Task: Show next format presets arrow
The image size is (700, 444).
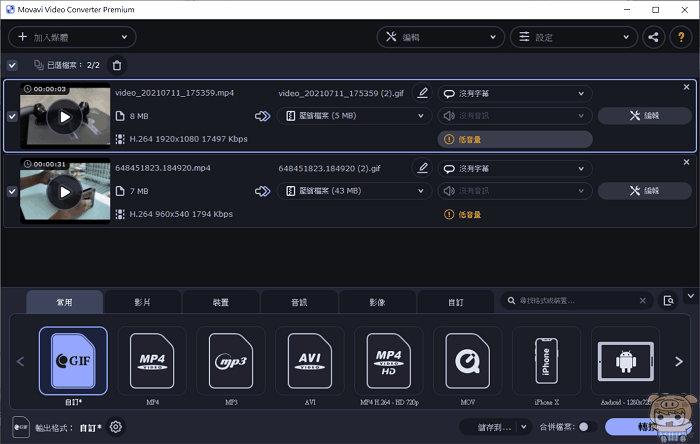Action: pyautogui.click(x=679, y=361)
